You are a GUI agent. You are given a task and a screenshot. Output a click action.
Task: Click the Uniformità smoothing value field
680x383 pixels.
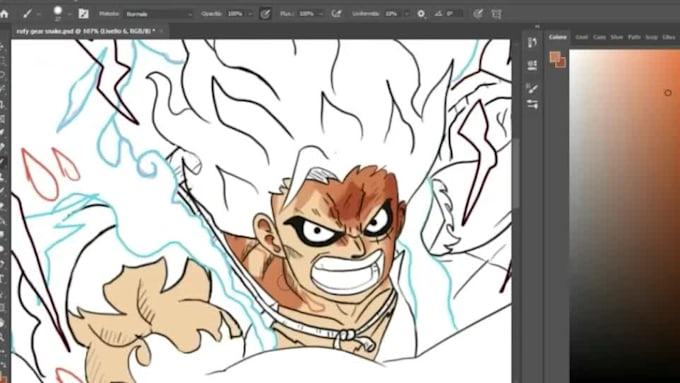(392, 14)
